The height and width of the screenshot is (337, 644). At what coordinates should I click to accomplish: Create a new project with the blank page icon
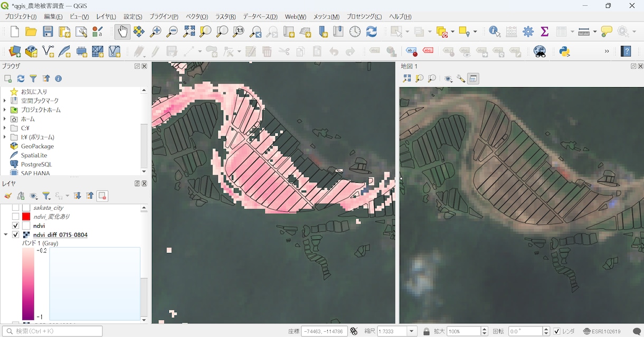[15, 32]
